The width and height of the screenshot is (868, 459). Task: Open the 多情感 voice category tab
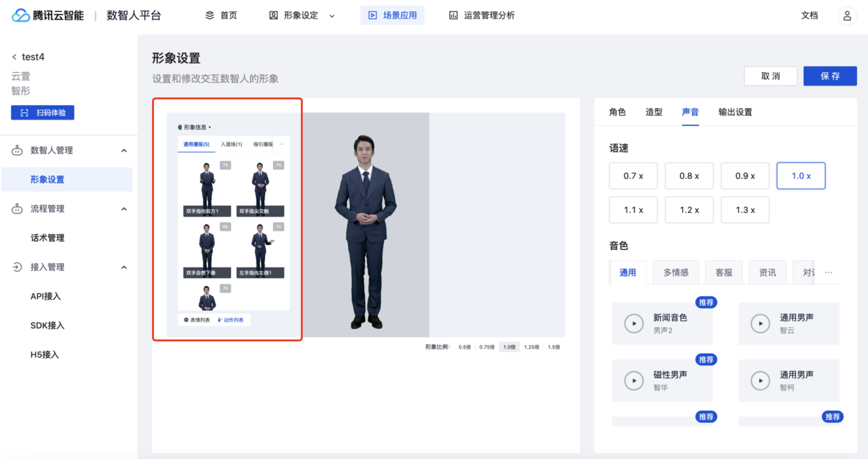click(x=675, y=272)
